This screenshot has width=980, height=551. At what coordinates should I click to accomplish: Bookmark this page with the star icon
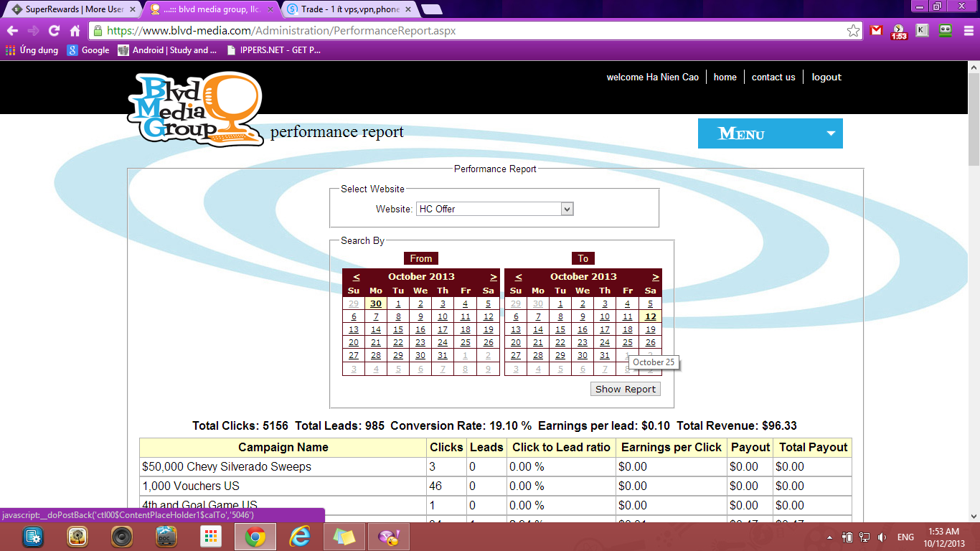tap(853, 31)
